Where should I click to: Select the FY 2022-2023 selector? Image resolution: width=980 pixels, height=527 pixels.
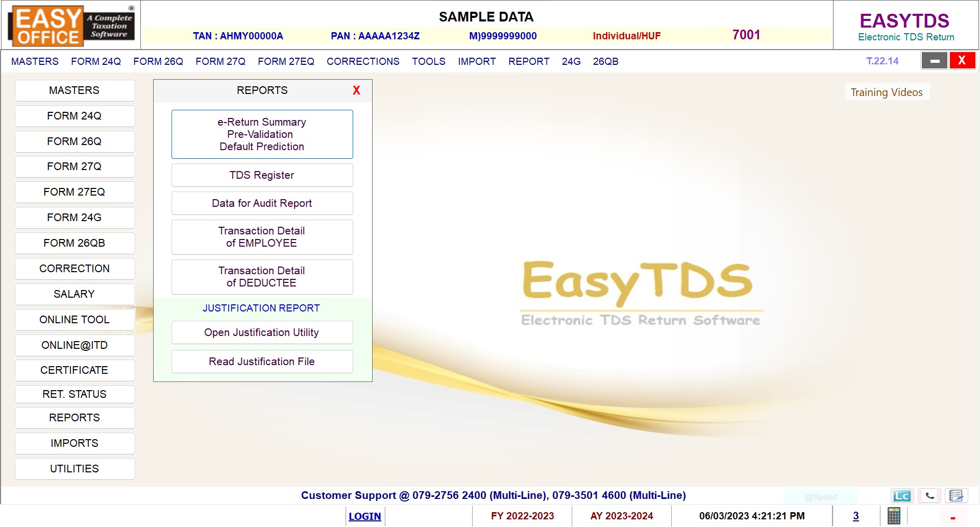pyautogui.click(x=522, y=516)
